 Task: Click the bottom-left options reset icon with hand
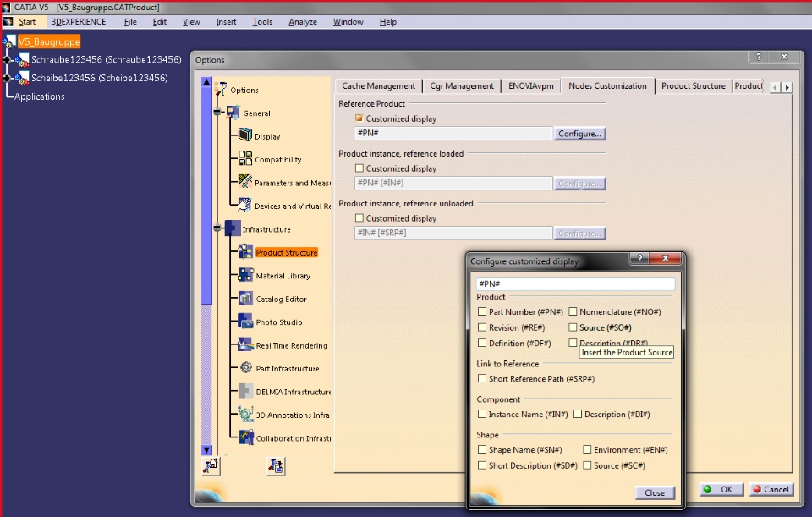pyautogui.click(x=211, y=465)
